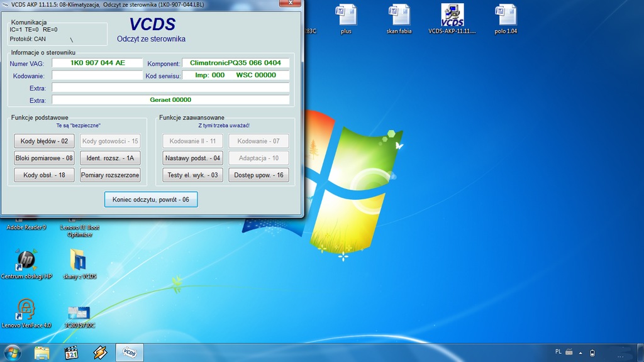Show hidden system tray icons
This screenshot has height=362, width=644.
[580, 353]
